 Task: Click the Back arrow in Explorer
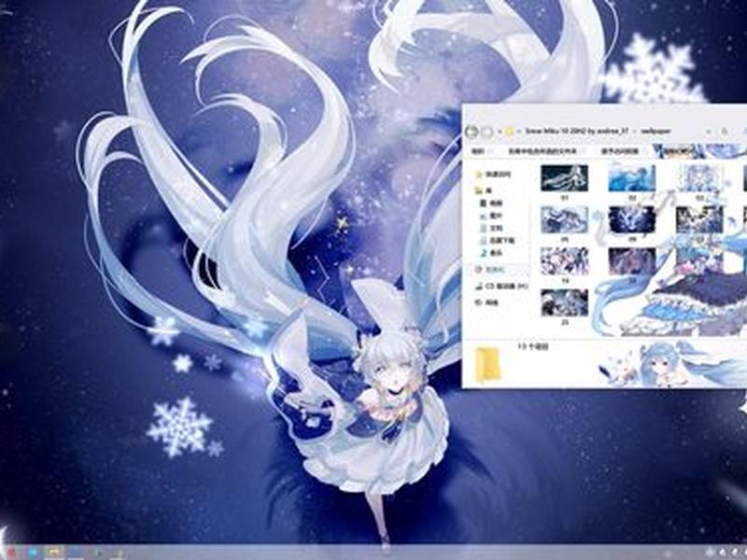click(x=472, y=132)
